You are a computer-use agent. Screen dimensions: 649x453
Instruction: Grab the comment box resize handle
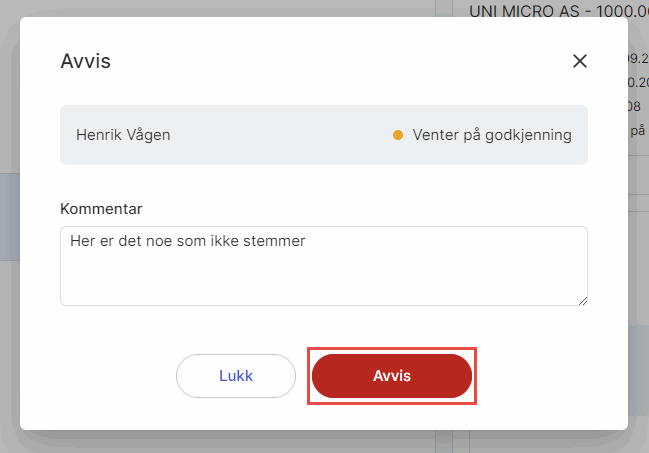(x=582, y=299)
